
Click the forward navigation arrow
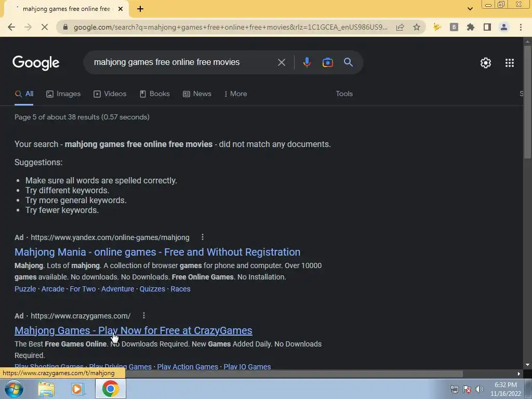coord(28,27)
